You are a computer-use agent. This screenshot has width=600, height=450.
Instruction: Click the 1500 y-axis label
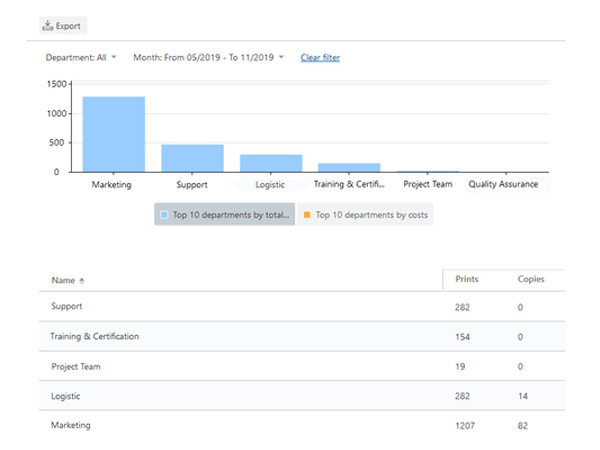click(57, 84)
